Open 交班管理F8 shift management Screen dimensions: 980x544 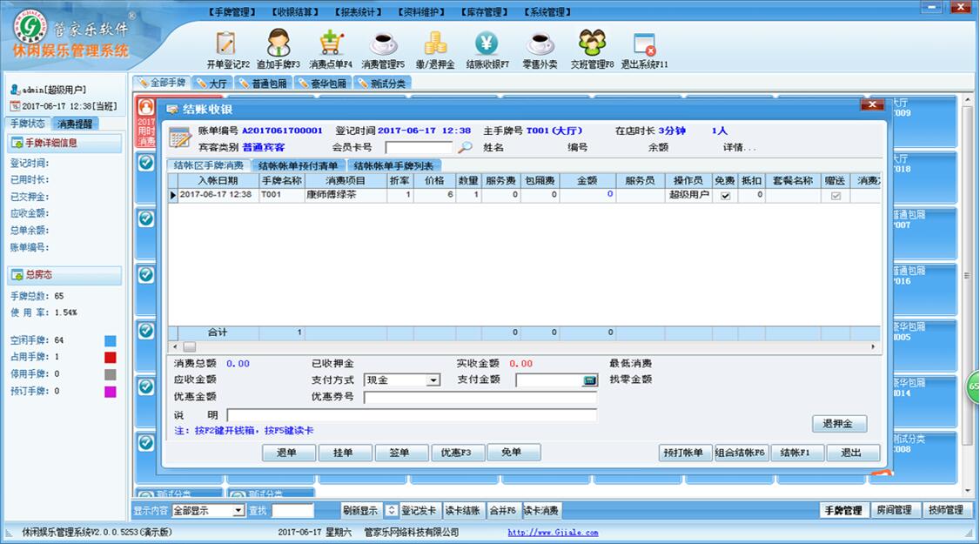pos(592,47)
